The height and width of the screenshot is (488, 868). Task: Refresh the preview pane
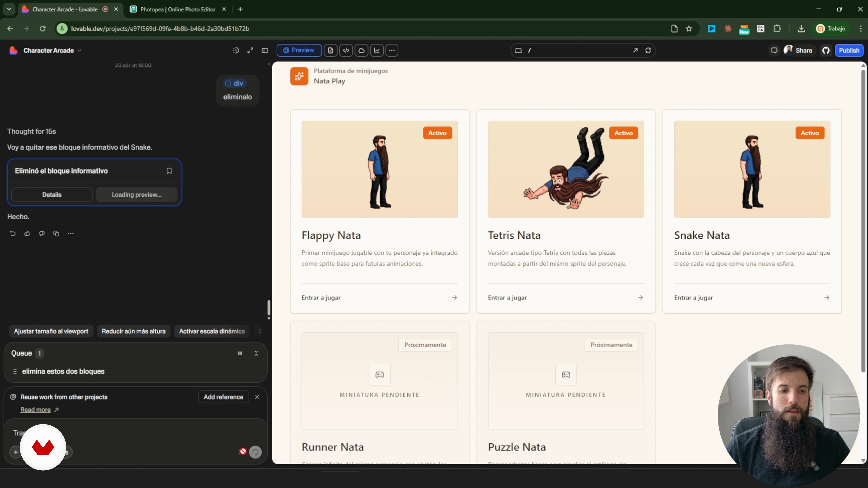(648, 51)
